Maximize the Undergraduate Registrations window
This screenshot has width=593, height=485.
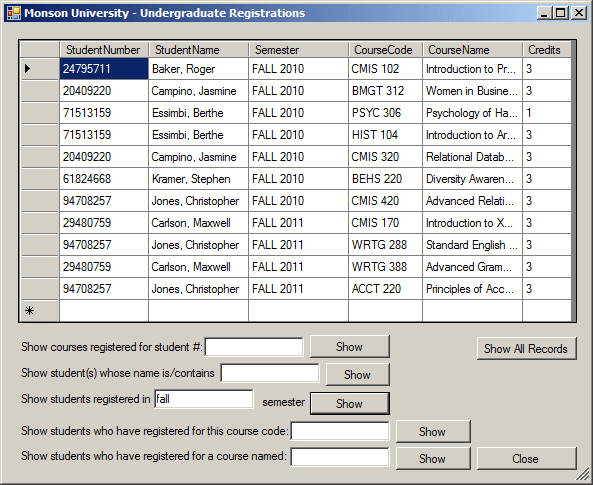click(561, 13)
